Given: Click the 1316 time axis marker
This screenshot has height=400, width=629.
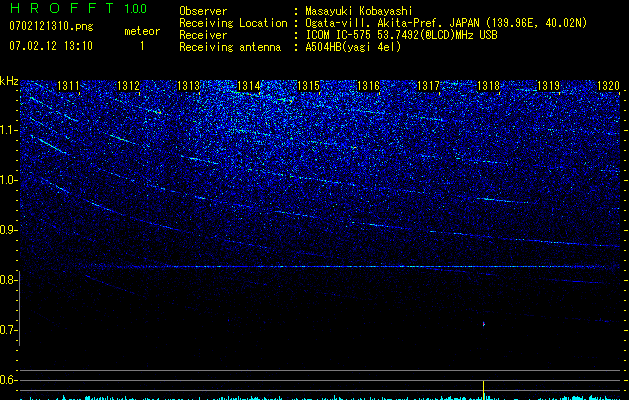Looking at the screenshot, I should (368, 86).
